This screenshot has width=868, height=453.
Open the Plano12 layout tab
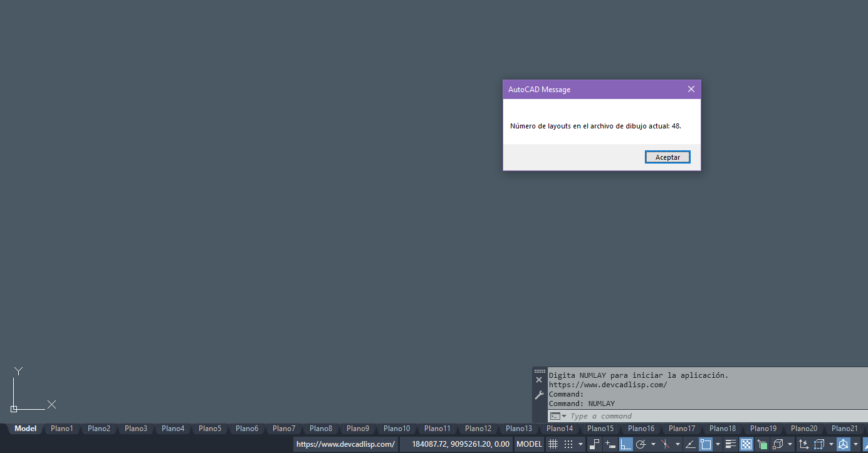coord(478,429)
